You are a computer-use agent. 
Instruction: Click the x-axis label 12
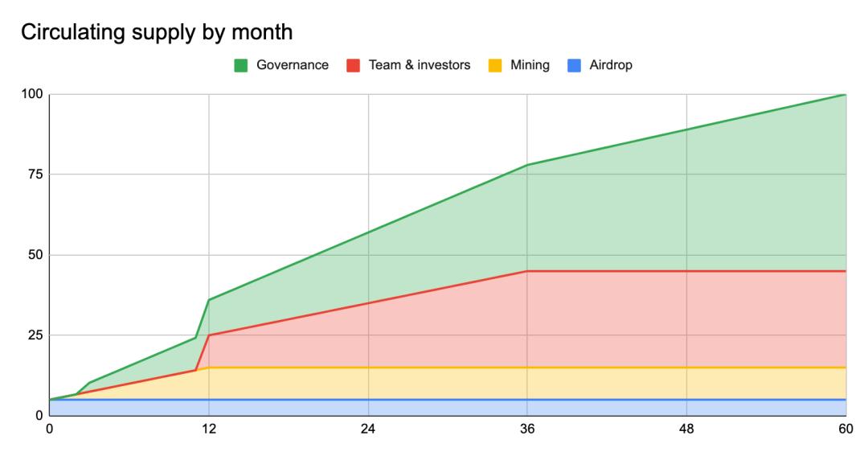pos(209,429)
